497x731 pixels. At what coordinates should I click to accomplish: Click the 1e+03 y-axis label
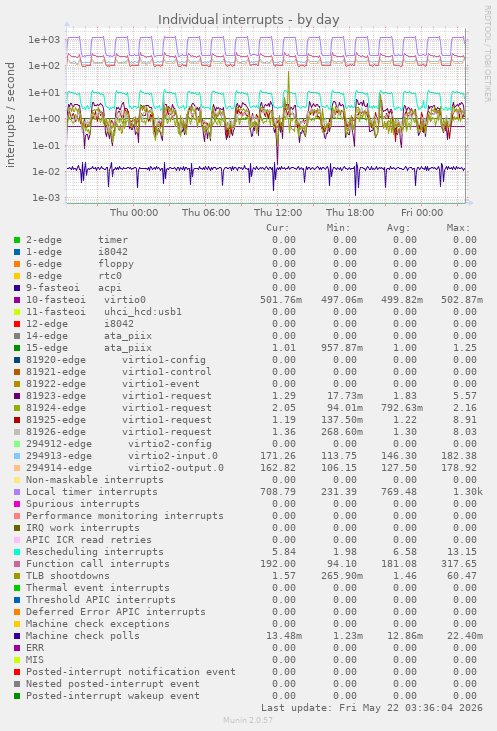[44, 40]
